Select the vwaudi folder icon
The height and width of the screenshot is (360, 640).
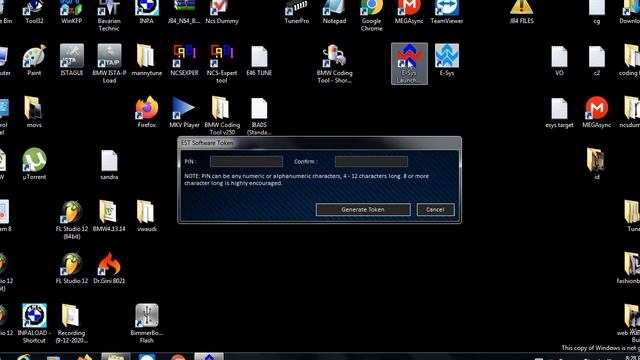tap(147, 216)
